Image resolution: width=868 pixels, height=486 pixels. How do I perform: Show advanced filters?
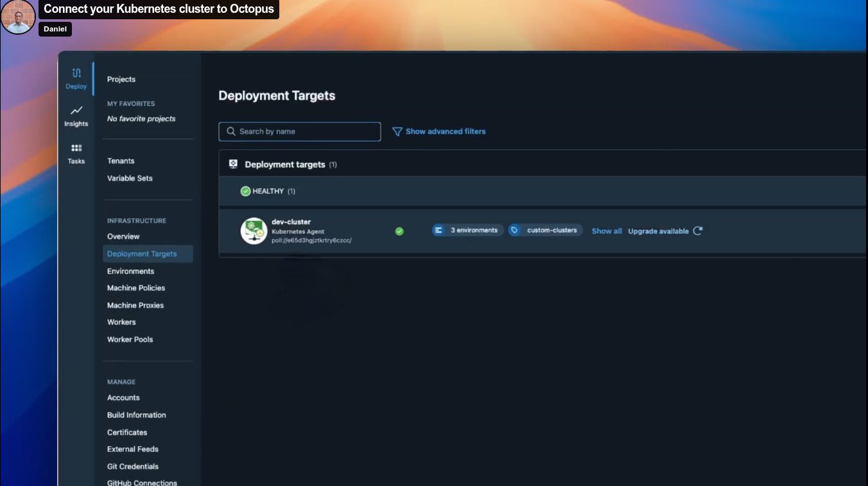point(446,132)
